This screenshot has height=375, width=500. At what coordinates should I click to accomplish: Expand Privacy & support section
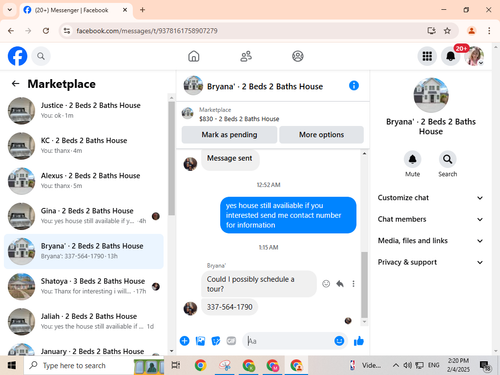point(430,262)
